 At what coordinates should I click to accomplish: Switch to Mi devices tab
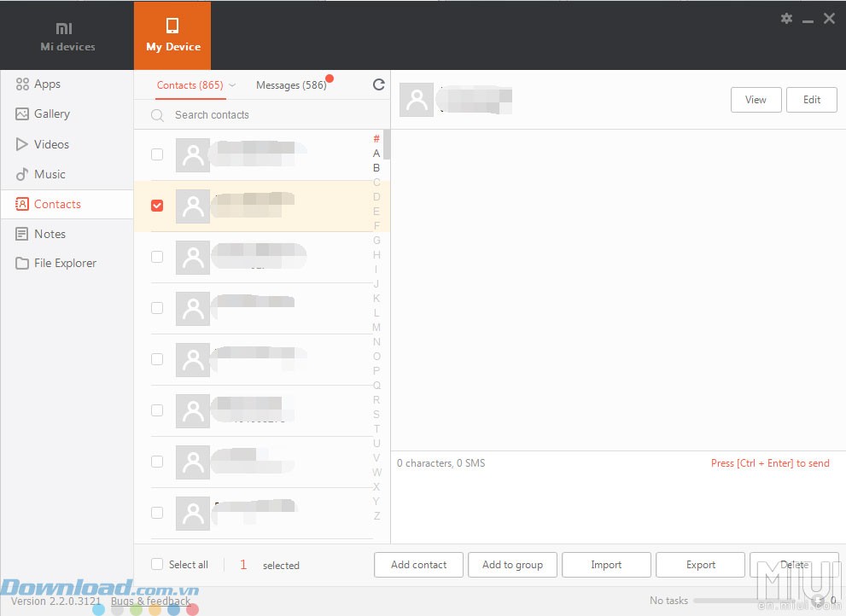(x=67, y=36)
